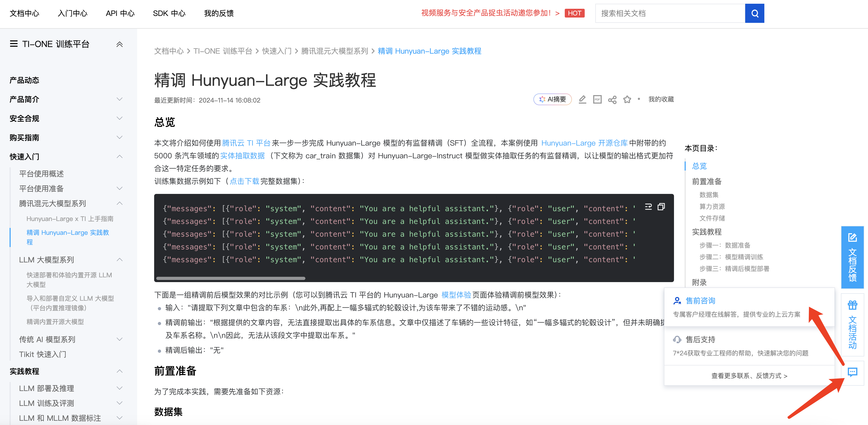Click the edit pencil icon under title
Viewport: 868px width, 425px height.
pos(582,99)
